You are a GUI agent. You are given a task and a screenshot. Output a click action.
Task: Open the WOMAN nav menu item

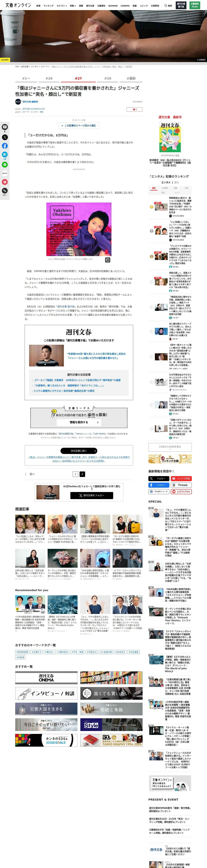[113, 6]
